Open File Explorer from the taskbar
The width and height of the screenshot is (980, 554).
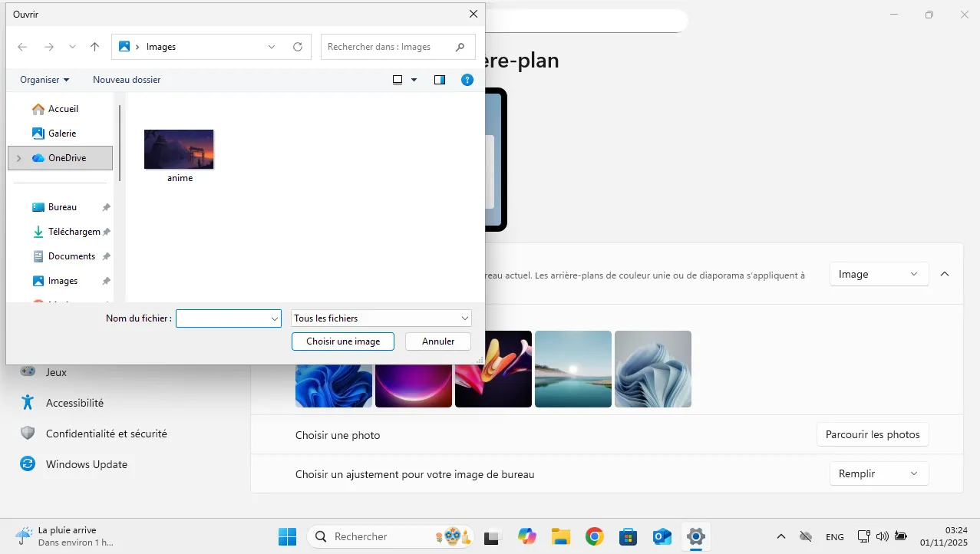560,536
